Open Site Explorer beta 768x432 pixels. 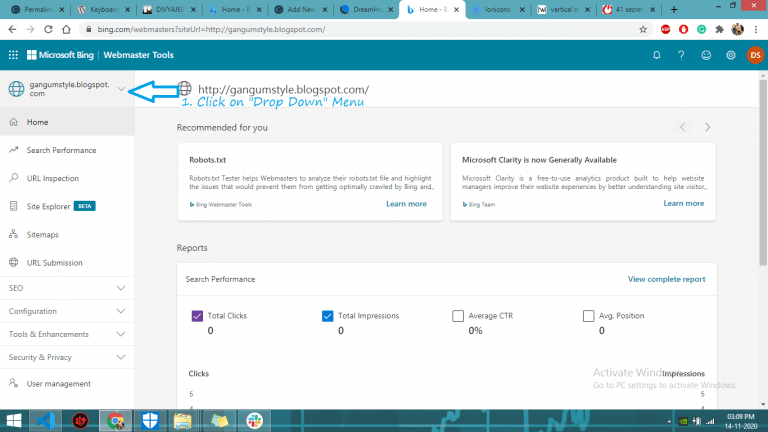coord(67,206)
